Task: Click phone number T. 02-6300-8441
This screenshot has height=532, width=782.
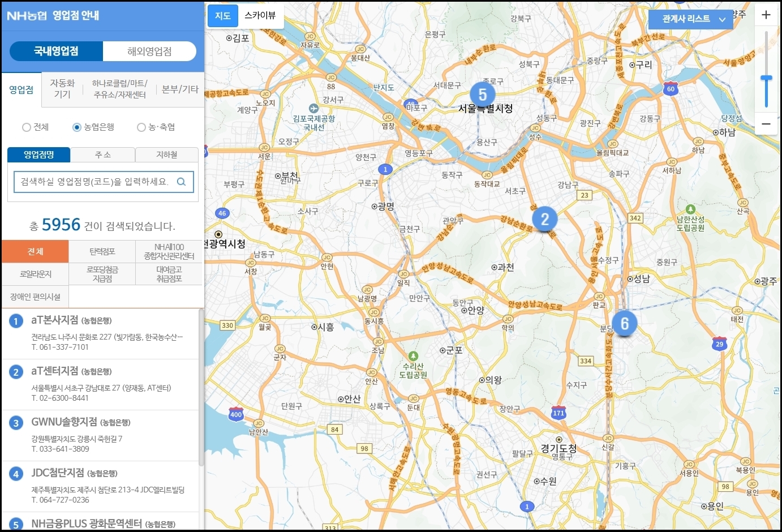Action: tap(60, 398)
